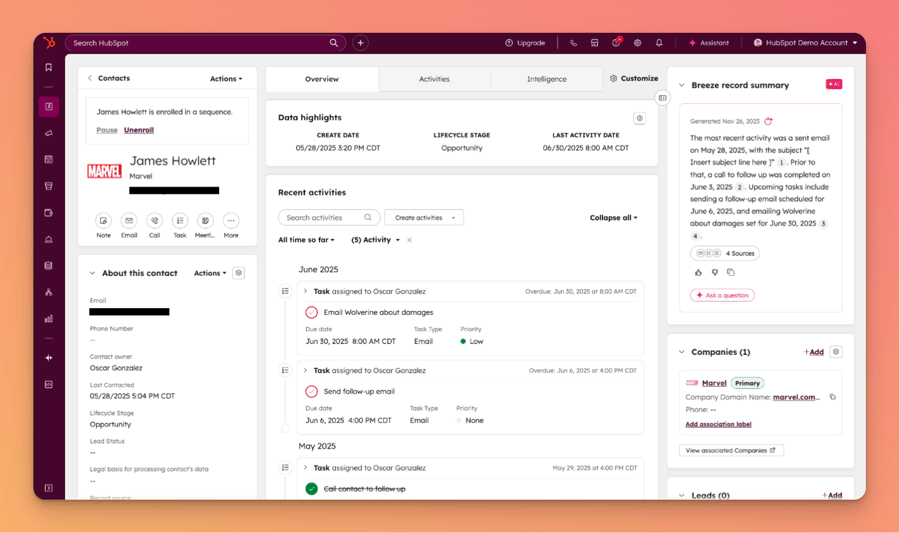The height and width of the screenshot is (533, 900).
Task: Click the Note icon under James Howlett
Action: [103, 221]
